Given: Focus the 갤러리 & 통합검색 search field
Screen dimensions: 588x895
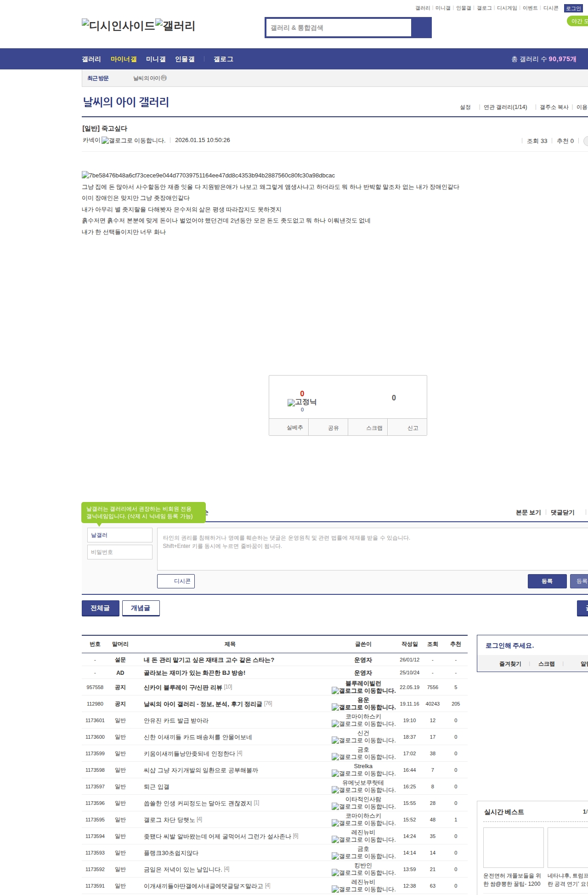Looking at the screenshot, I should 339,28.
